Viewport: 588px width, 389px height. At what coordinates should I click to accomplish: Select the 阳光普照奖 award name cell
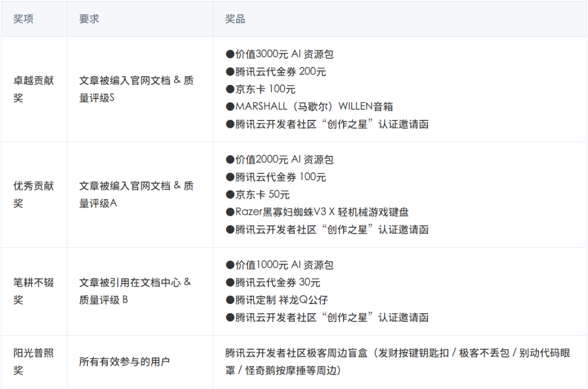click(34, 362)
